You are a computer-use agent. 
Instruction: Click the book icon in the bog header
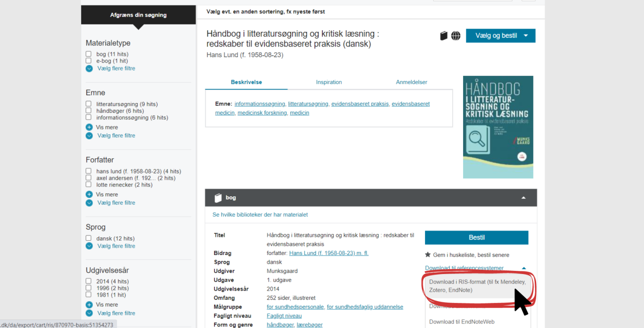click(218, 198)
